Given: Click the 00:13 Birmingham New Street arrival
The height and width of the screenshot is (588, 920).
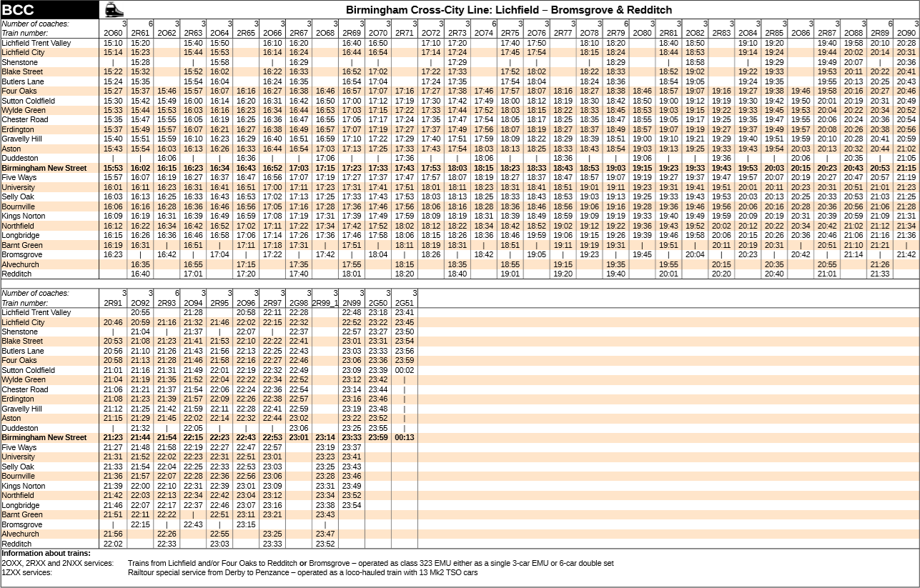Looking at the screenshot, I should pyautogui.click(x=405, y=438).
